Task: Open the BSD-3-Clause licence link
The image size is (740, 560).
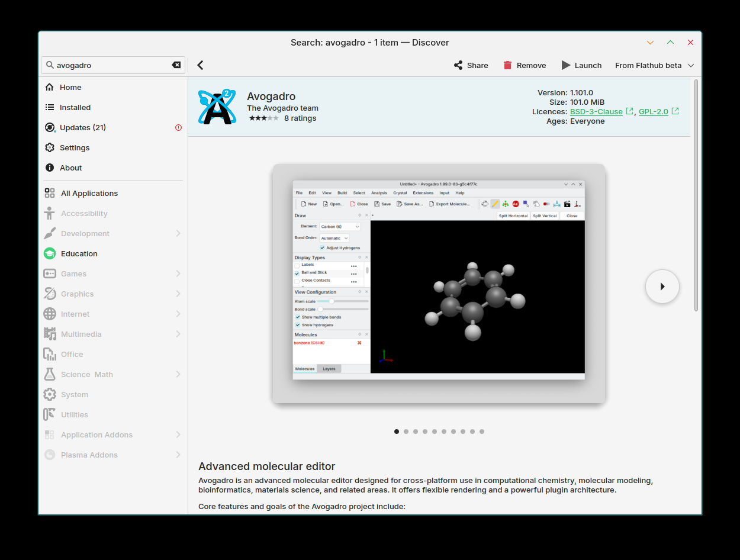Action: tap(596, 111)
